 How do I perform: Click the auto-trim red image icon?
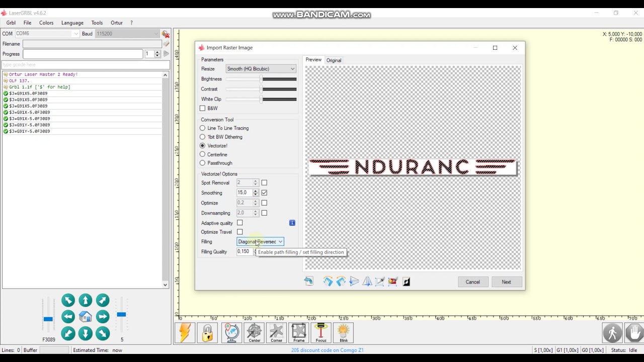[x=393, y=282]
